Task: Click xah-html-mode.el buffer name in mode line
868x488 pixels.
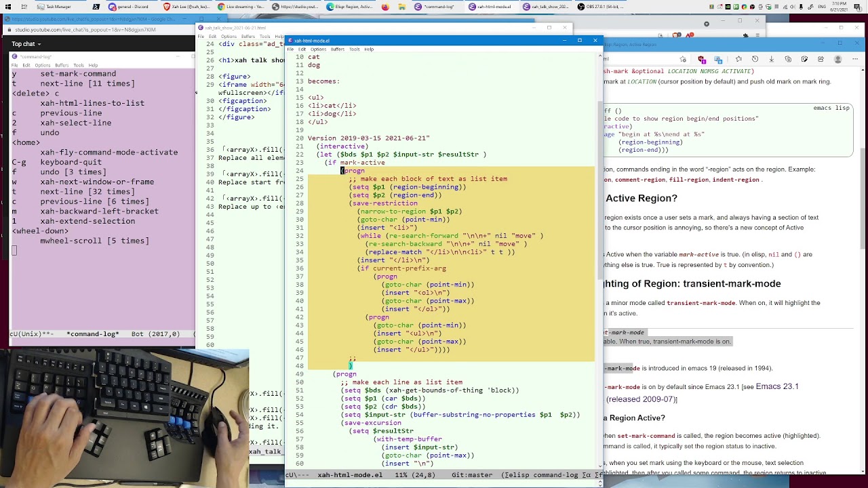Action: [350, 475]
